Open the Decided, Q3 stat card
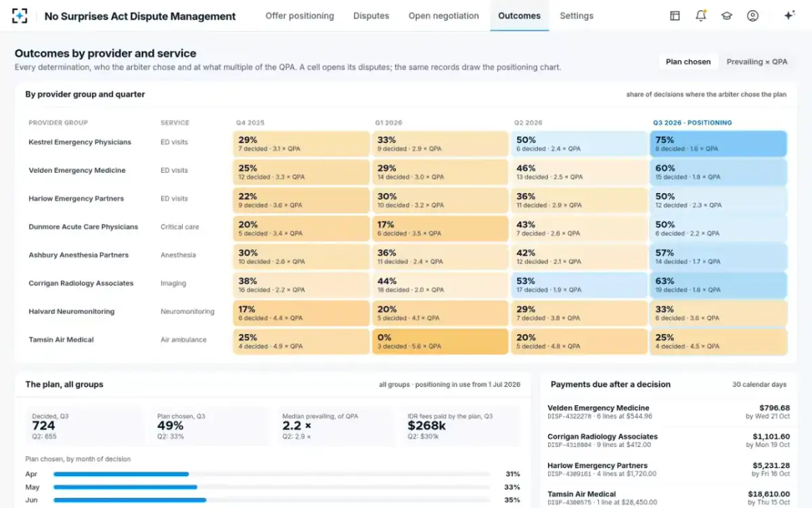Image resolution: width=812 pixels, height=508 pixels. point(85,426)
